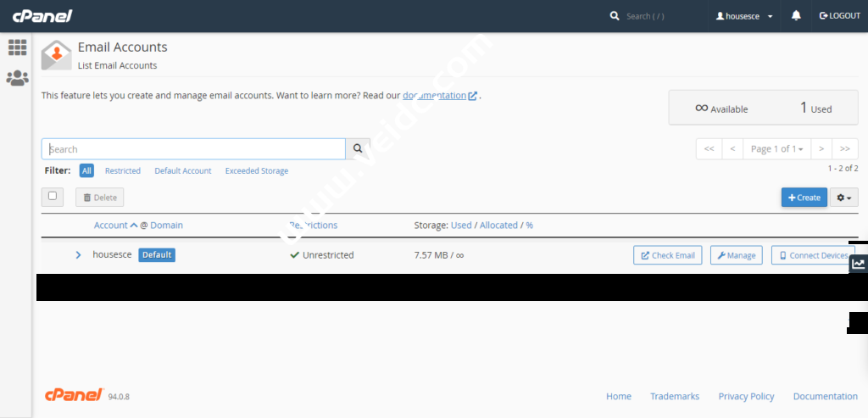868x418 pixels.
Task: Tick the select-all accounts checkbox
Action: (x=53, y=197)
